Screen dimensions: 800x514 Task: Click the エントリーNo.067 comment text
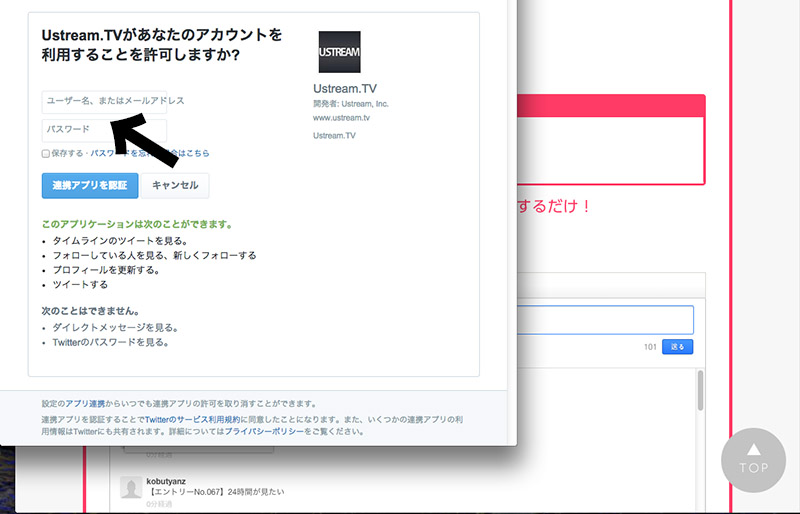click(x=215, y=492)
